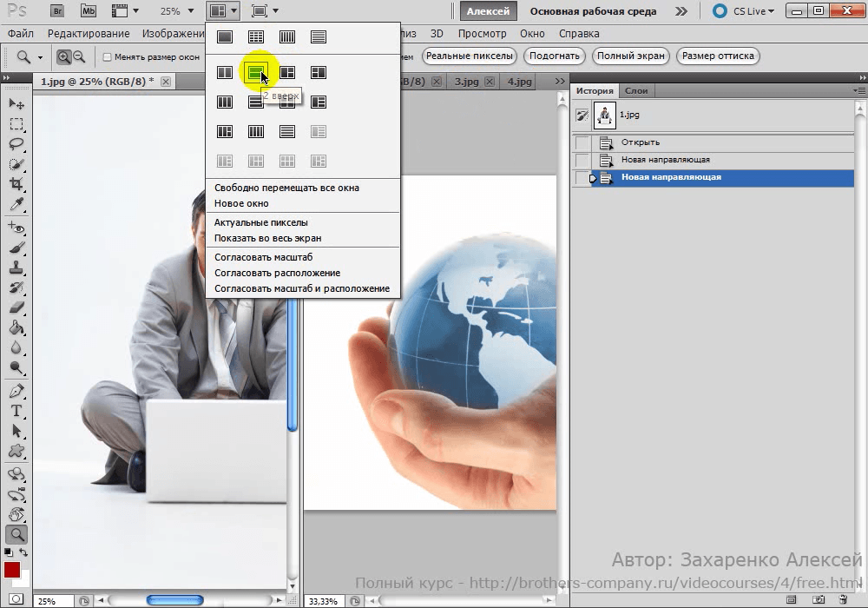868x608 pixels.
Task: Enable the 'Менять размер окон' checkbox
Action: pos(107,57)
